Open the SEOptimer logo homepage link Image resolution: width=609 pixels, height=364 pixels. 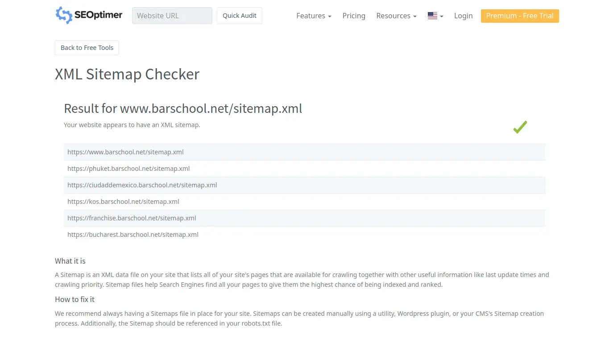[x=89, y=15]
